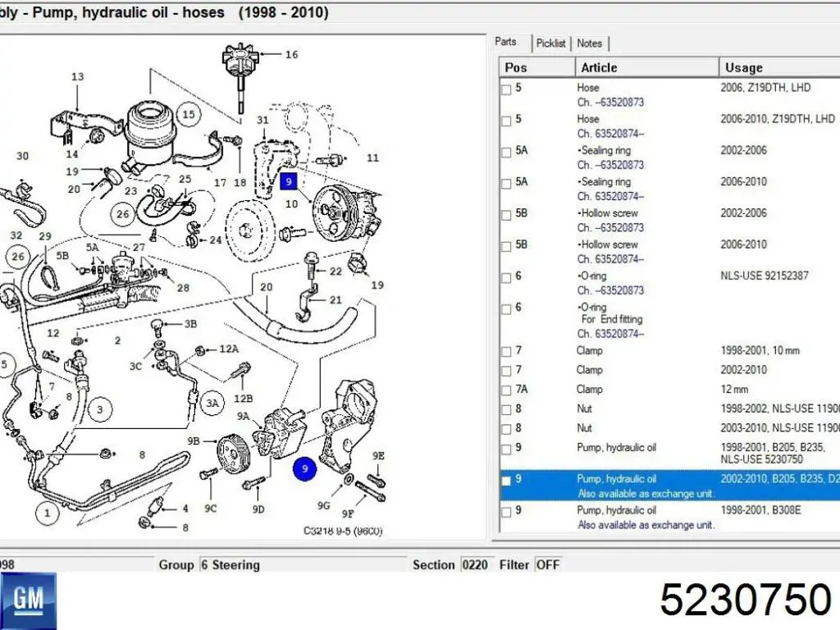Open the Picklist tab

pos(550,43)
